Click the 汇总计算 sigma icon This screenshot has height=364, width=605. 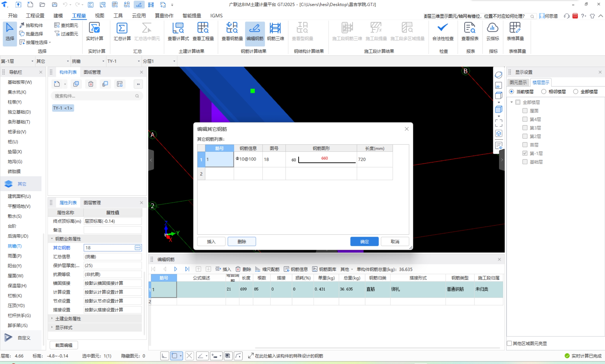pos(122,28)
